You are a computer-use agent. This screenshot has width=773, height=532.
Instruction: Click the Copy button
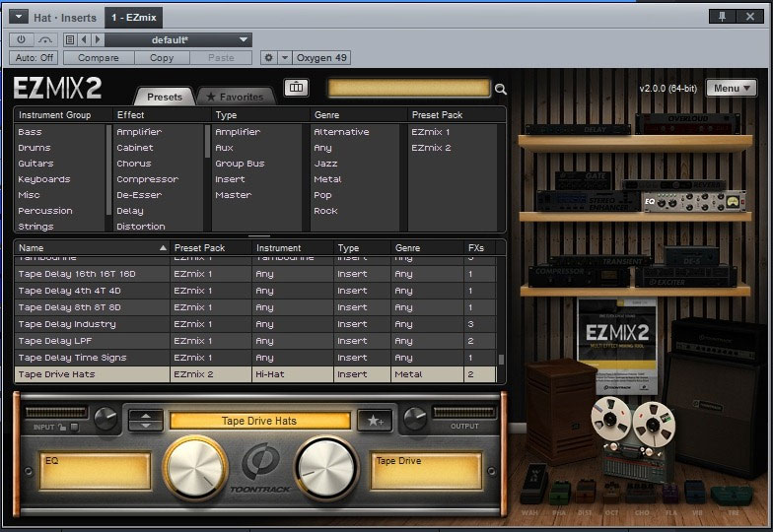(x=162, y=57)
